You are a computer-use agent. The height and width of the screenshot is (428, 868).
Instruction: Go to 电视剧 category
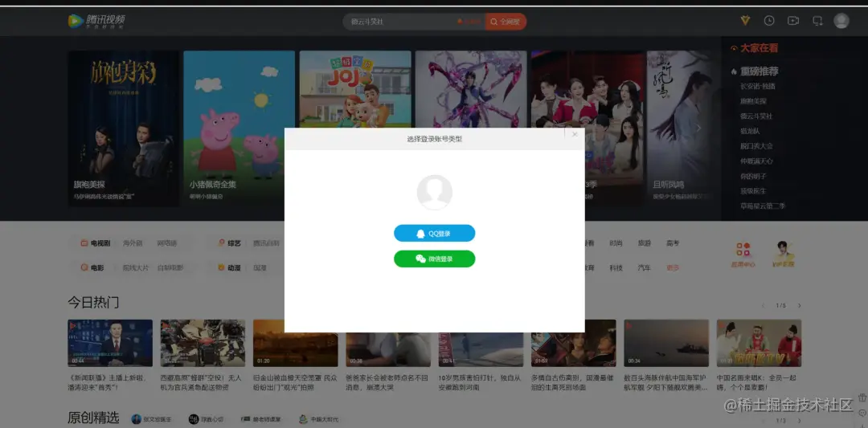[100, 243]
